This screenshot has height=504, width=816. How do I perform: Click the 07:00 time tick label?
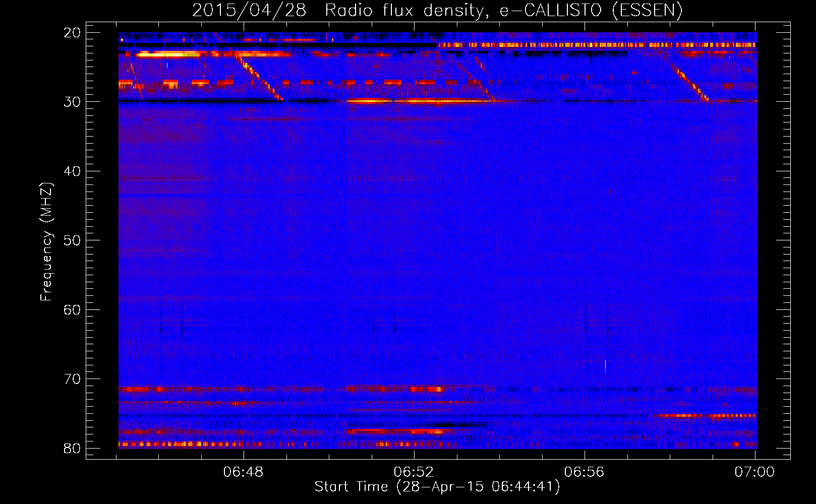point(754,472)
